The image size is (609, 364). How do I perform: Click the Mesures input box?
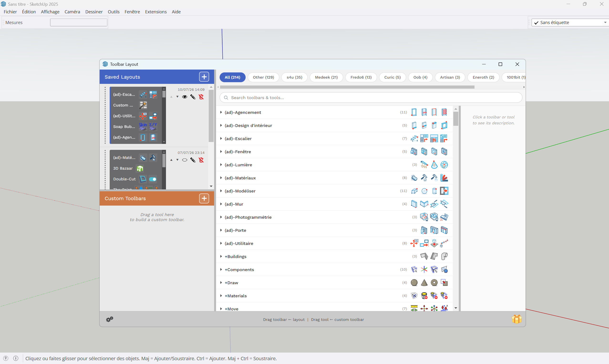78,22
